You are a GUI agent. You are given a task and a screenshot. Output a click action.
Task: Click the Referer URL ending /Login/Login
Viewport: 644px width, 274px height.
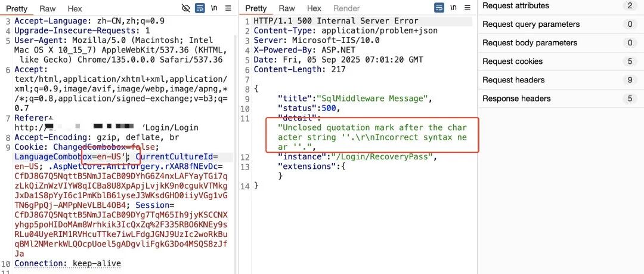point(106,128)
